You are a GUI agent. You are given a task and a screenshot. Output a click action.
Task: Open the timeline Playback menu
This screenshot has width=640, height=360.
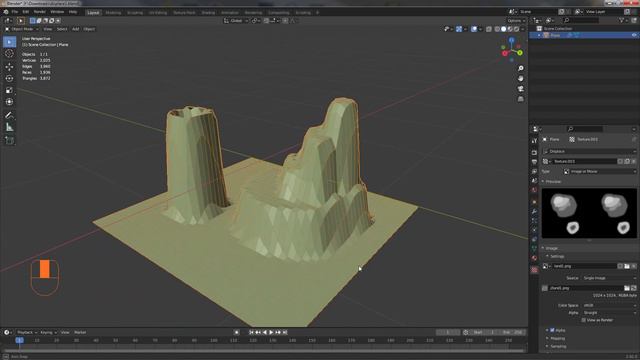pos(27,332)
